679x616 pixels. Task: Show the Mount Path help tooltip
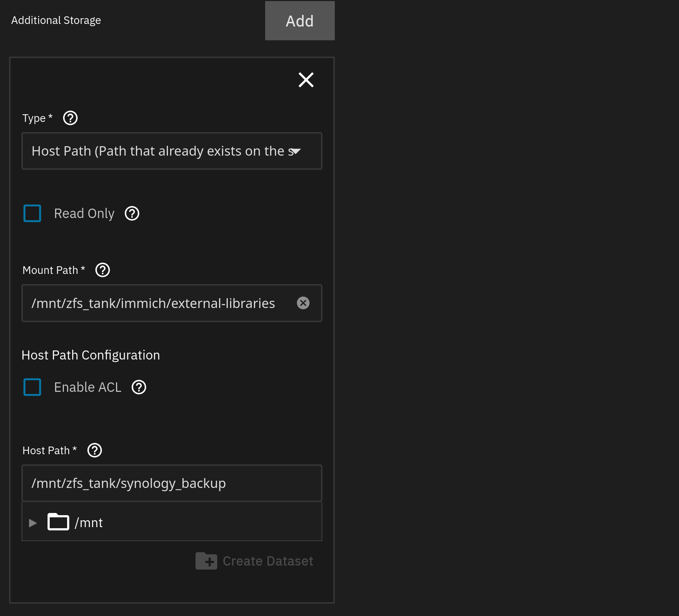pyautogui.click(x=103, y=270)
